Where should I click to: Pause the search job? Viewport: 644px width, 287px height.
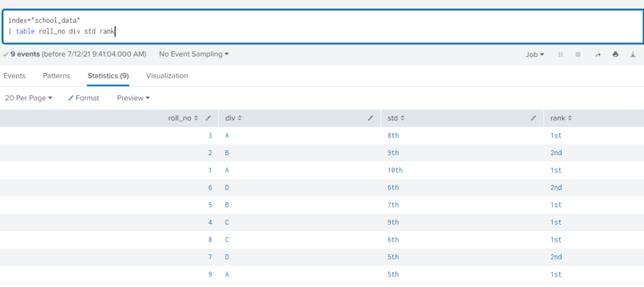(560, 55)
